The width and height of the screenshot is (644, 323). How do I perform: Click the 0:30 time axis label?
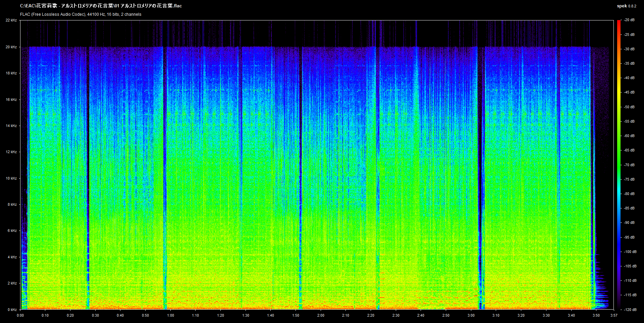pos(95,315)
